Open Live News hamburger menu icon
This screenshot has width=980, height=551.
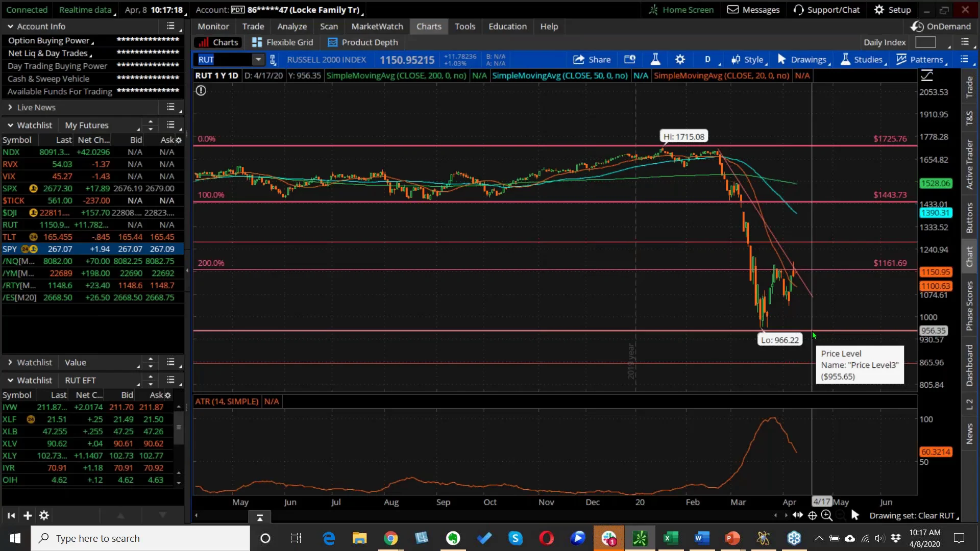pos(170,107)
